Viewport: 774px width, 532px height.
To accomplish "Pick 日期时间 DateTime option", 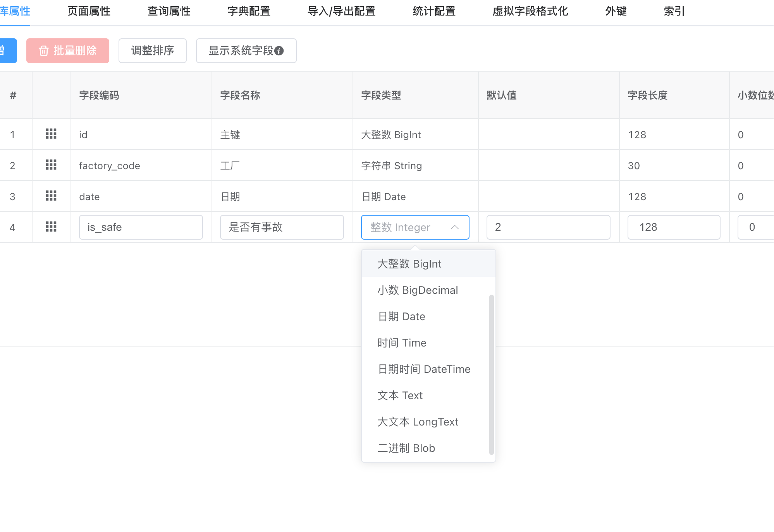I will 424,369.
